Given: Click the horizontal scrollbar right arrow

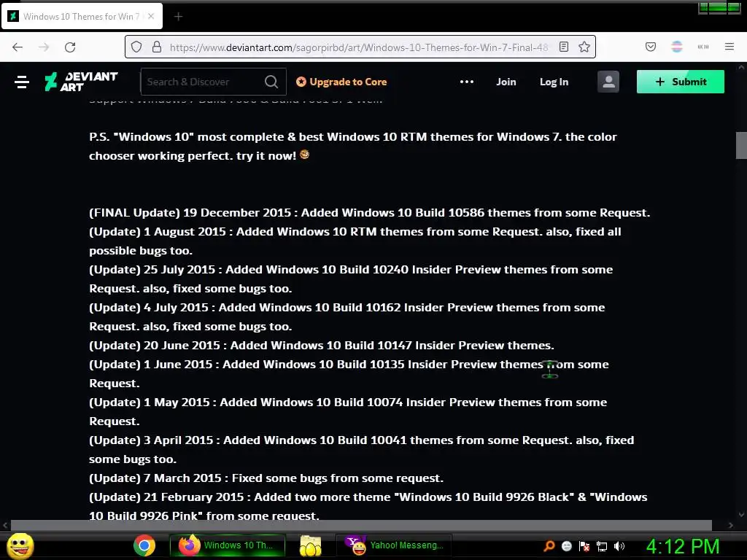Looking at the screenshot, I should click(731, 525).
